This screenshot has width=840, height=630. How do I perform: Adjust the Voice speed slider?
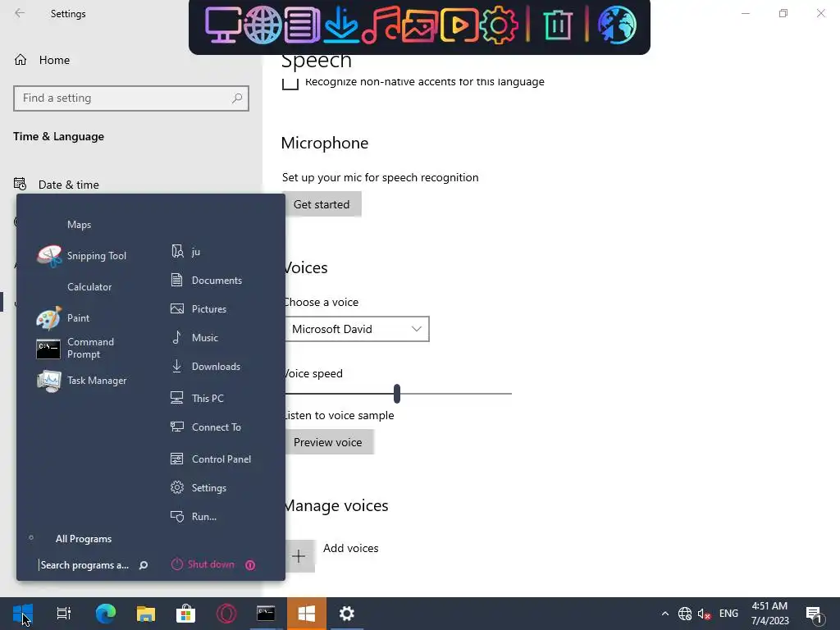[x=397, y=393]
